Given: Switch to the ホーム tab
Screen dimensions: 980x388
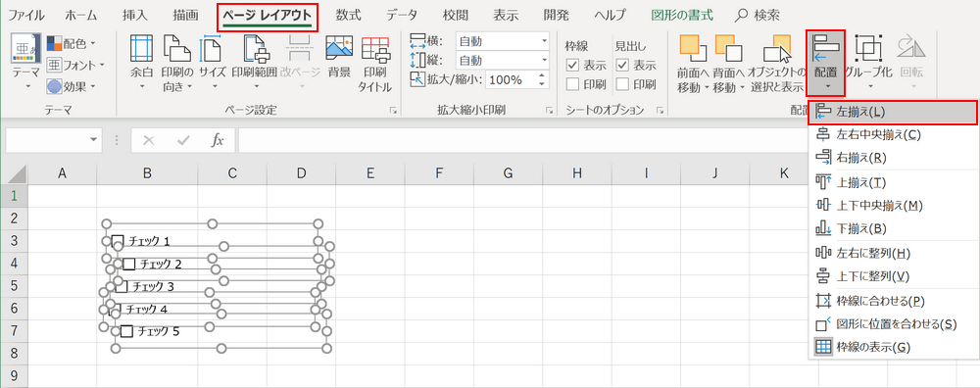Looking at the screenshot, I should pyautogui.click(x=80, y=15).
